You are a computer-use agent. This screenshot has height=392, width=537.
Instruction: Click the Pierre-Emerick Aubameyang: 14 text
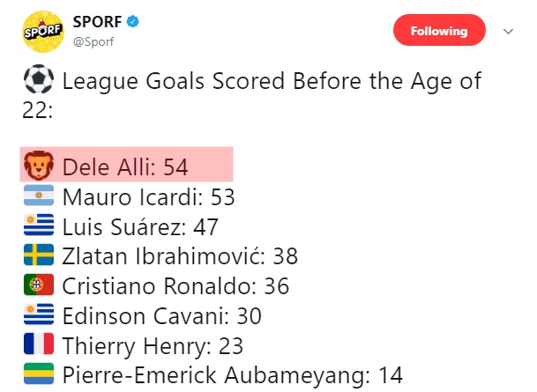[x=233, y=375]
